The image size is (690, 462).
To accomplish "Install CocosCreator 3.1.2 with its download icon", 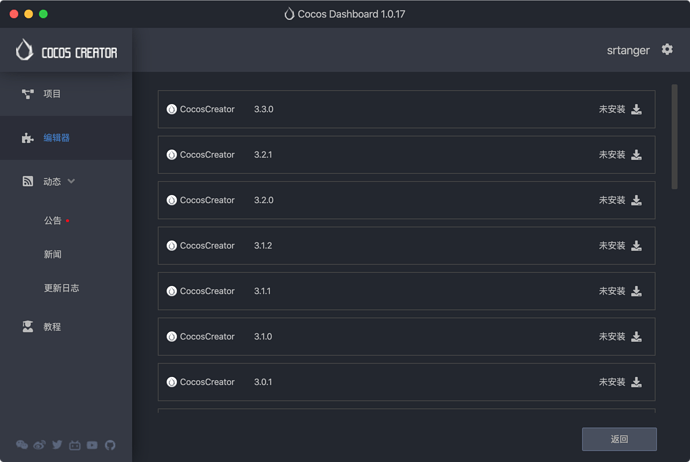I will (x=636, y=246).
